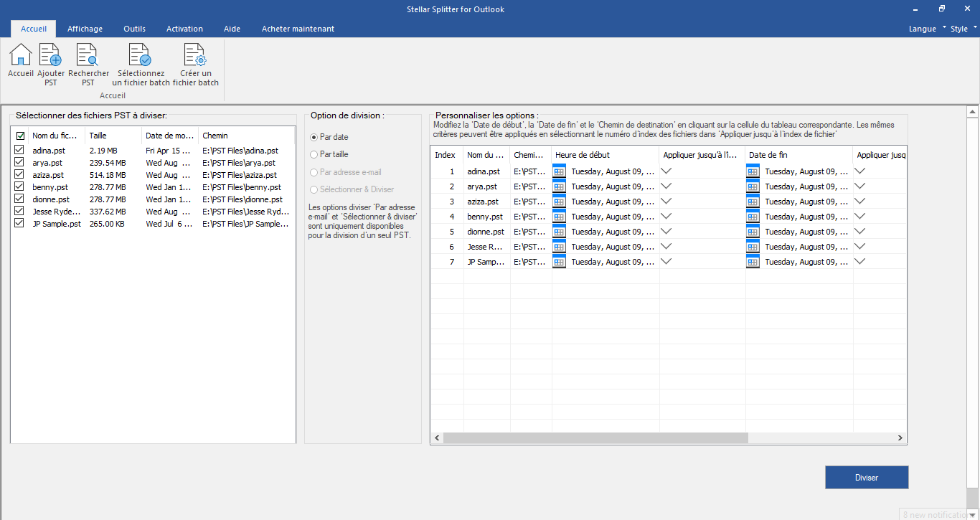Open the Outils tab

click(x=134, y=29)
